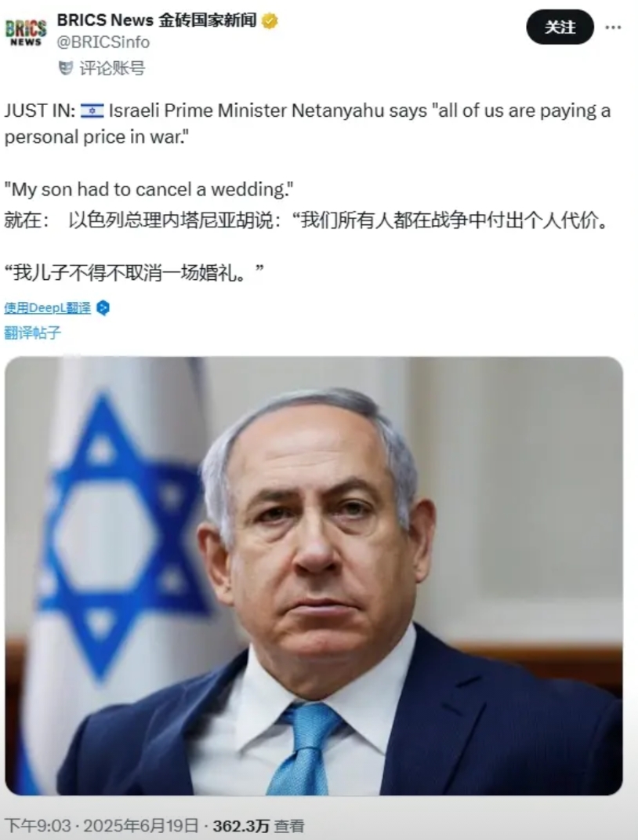Click the mask icon beside 评论账号
Screen dimensions: 638x840
tap(65, 68)
